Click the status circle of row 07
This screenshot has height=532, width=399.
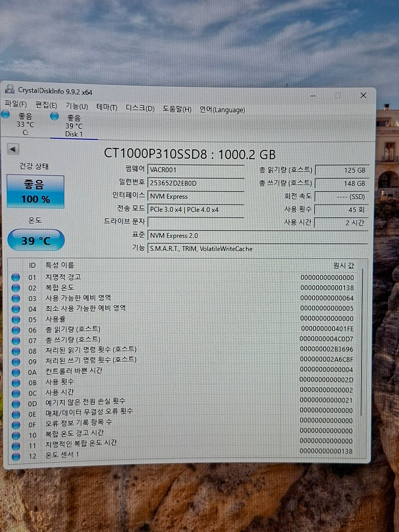pos(15,340)
